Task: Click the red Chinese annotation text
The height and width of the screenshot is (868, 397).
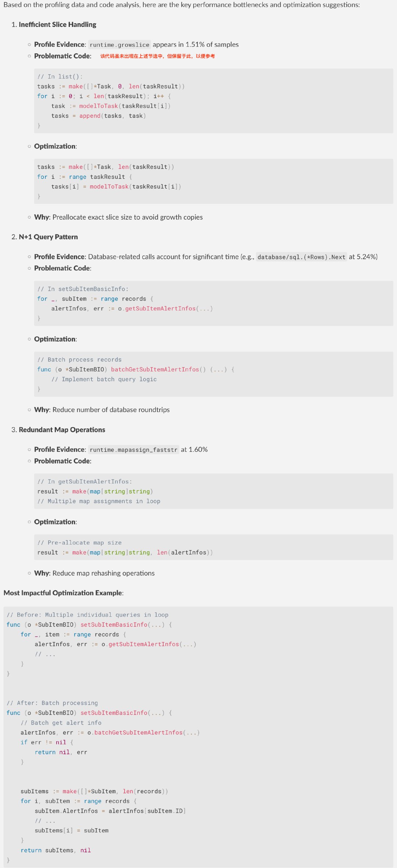Action: pyautogui.click(x=157, y=56)
